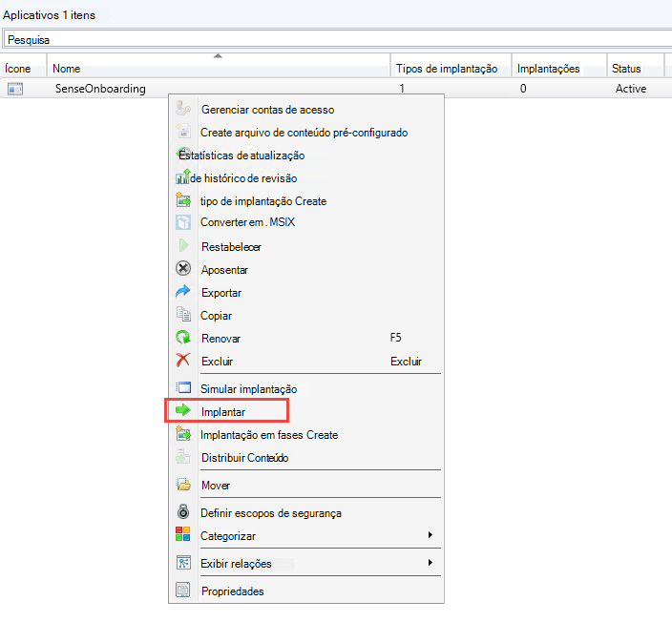Viewport: 672px width, 622px height.
Task: Click the Categorizar colored squares icon
Action: 184,536
